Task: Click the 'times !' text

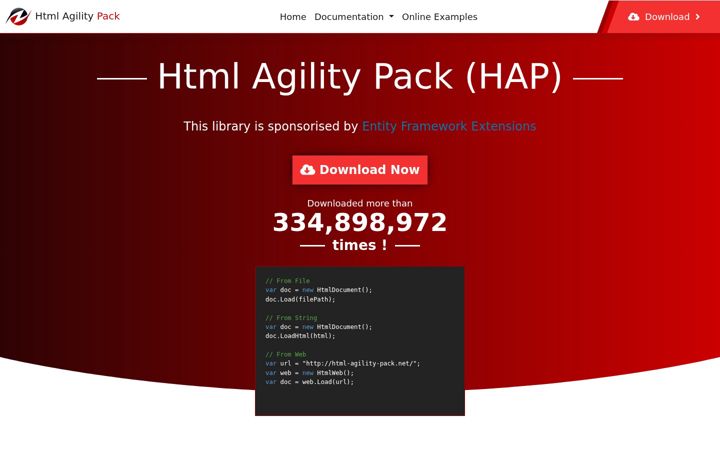Action: coord(360,245)
